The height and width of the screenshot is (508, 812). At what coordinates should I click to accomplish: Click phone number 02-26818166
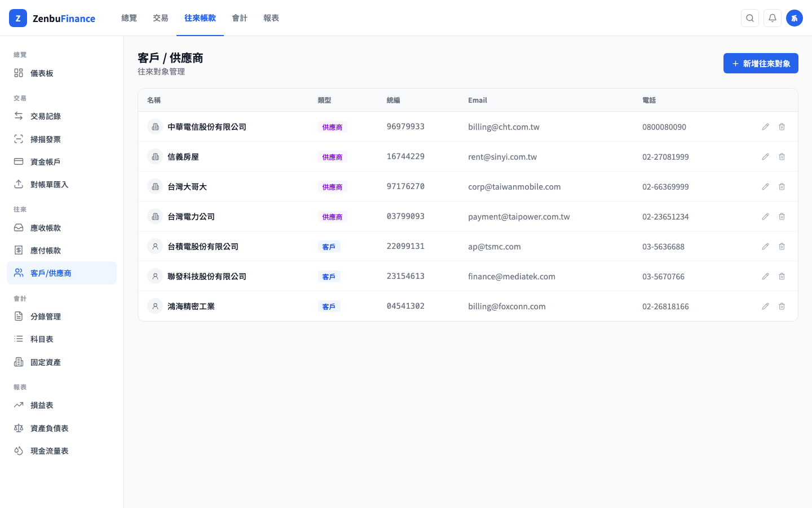pos(665,306)
